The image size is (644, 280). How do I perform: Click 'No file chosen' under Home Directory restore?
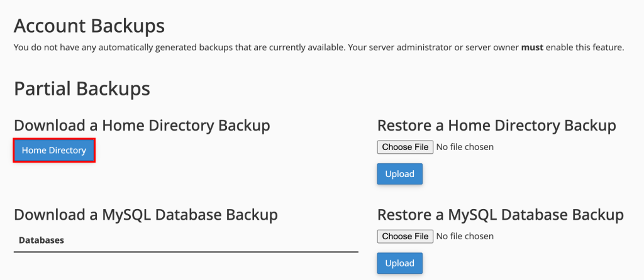point(465,147)
